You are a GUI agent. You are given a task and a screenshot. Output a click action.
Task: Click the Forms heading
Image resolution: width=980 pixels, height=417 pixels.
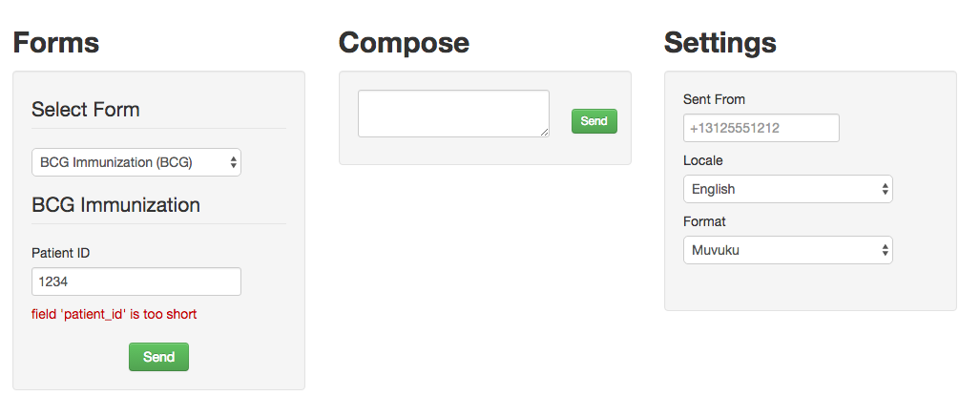[56, 43]
